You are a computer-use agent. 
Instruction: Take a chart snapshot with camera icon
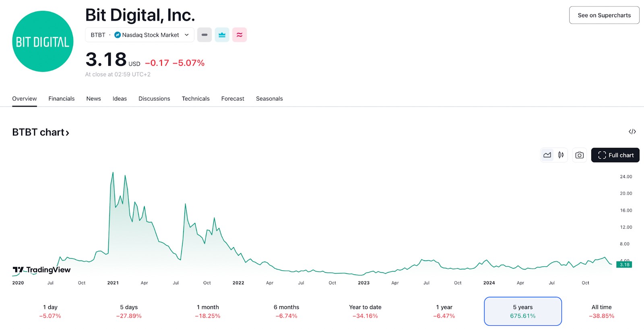(580, 155)
